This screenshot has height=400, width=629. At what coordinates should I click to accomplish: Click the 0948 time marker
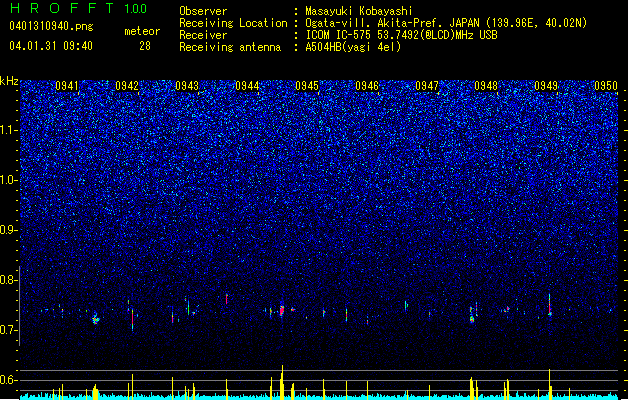click(486, 86)
